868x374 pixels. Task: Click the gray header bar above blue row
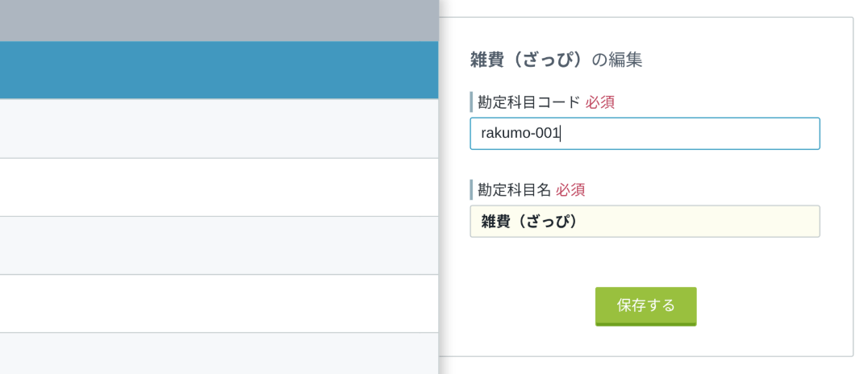(219, 20)
